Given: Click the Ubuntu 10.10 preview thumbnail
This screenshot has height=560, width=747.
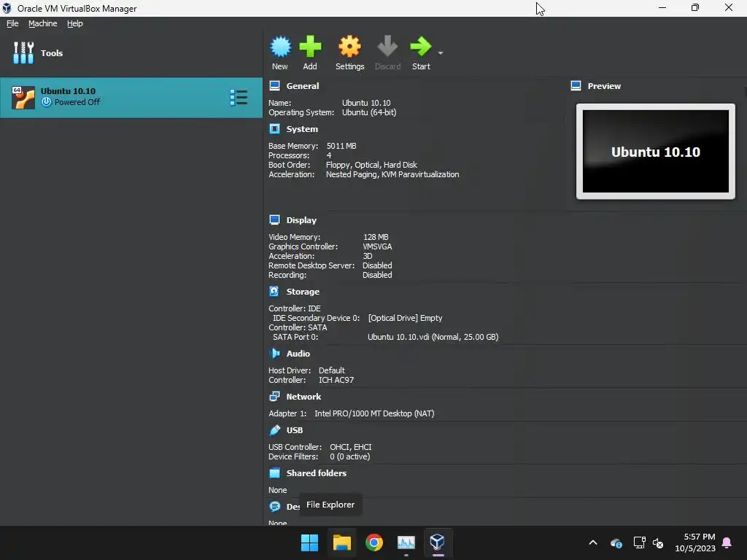Looking at the screenshot, I should (656, 152).
